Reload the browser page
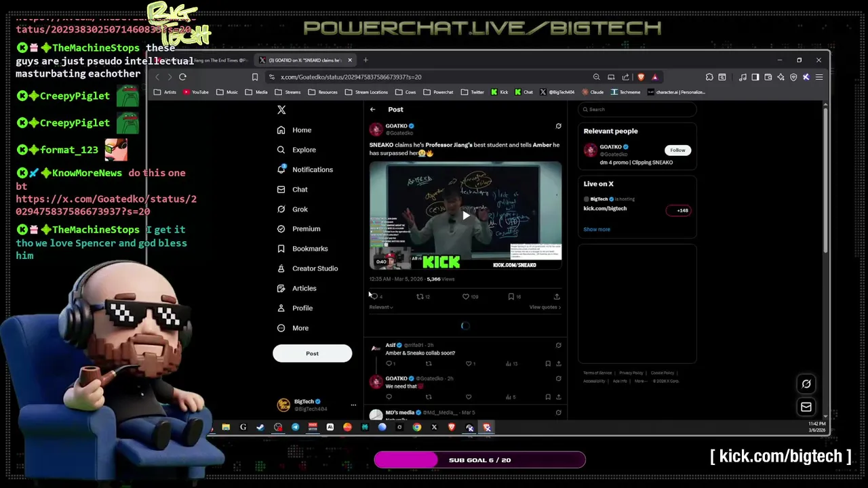Screen dimensions: 868x488 182,77
